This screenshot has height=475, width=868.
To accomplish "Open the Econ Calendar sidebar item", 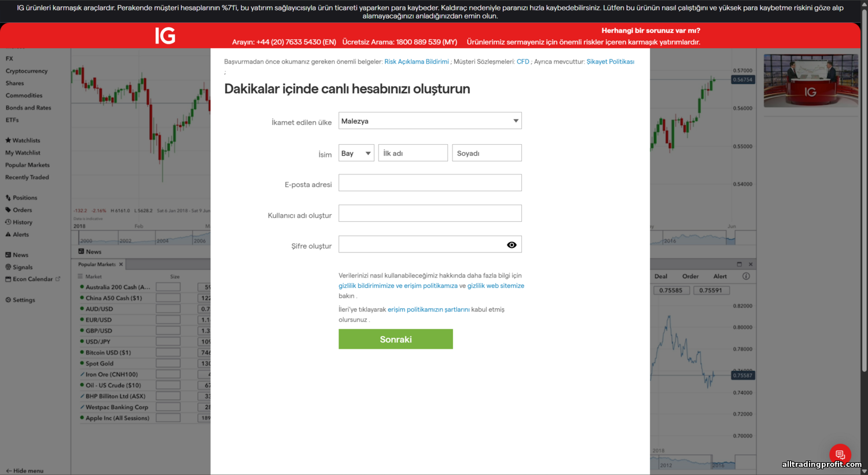I will 32,279.
